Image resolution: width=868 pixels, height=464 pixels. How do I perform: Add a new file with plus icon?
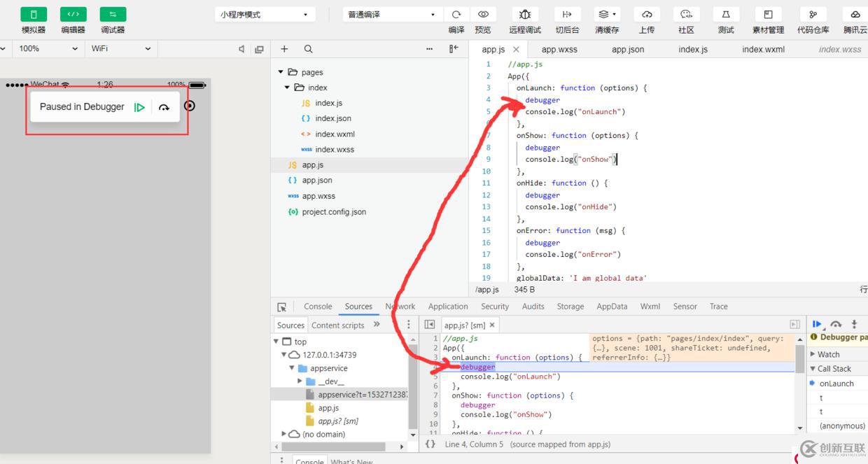284,49
